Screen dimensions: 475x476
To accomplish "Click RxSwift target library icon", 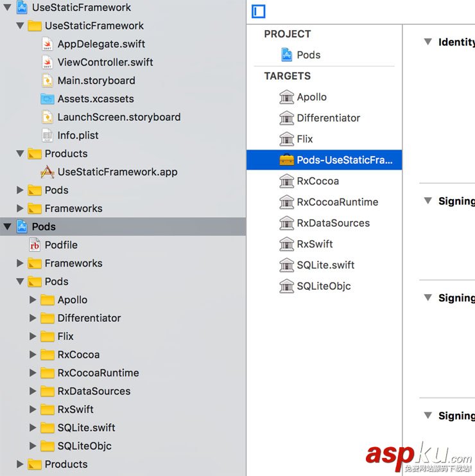I will [287, 243].
